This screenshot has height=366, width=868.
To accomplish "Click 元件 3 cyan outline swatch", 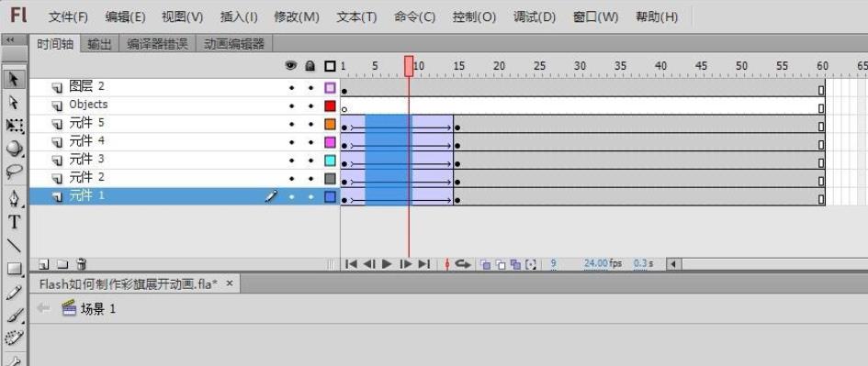I will [x=330, y=161].
